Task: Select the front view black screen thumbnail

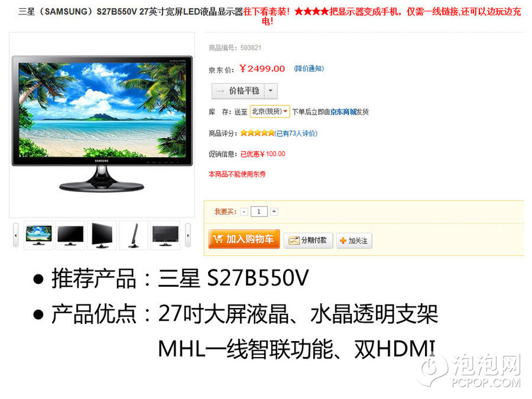Action: [x=70, y=235]
